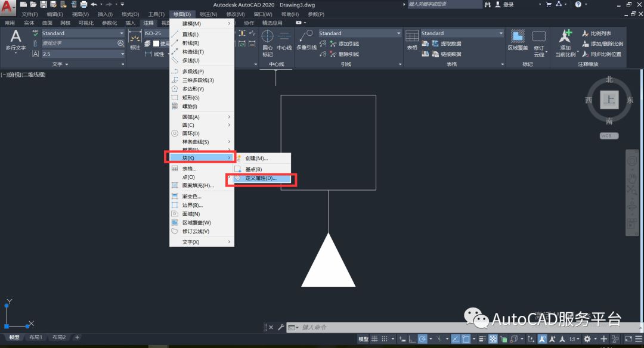Click the white dimension layer color swatch
Screen dimensions: 644x348
coord(156,44)
